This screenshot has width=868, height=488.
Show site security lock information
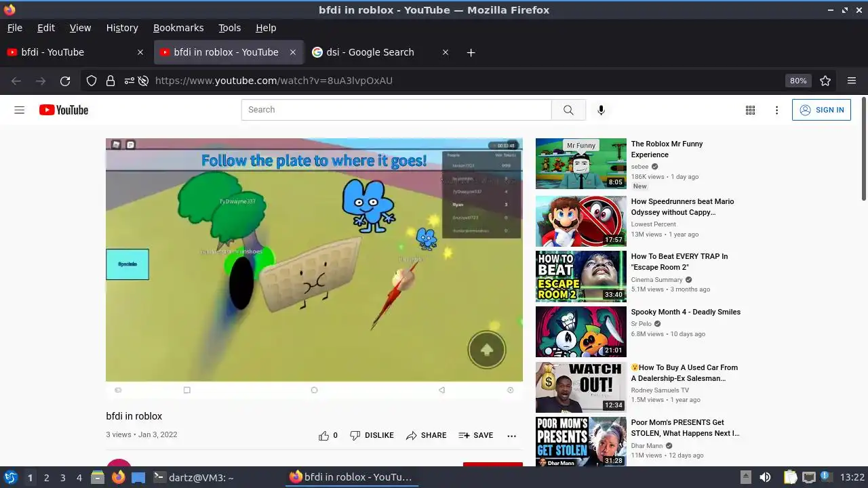point(110,81)
